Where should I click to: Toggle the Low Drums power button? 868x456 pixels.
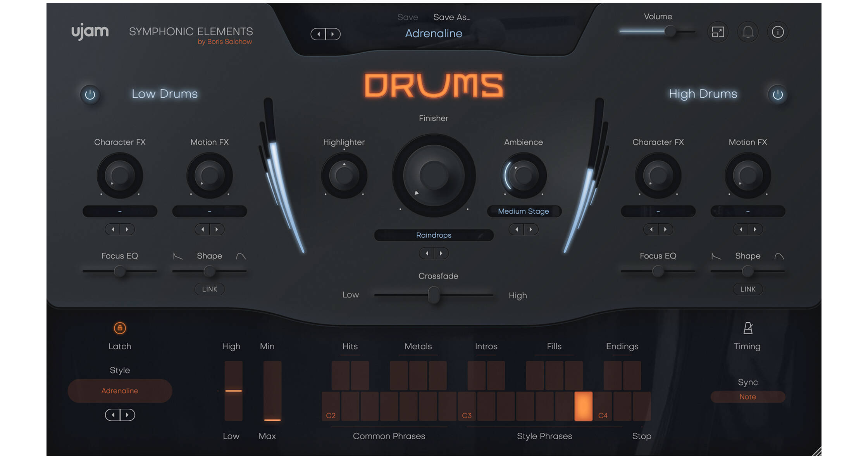(90, 95)
